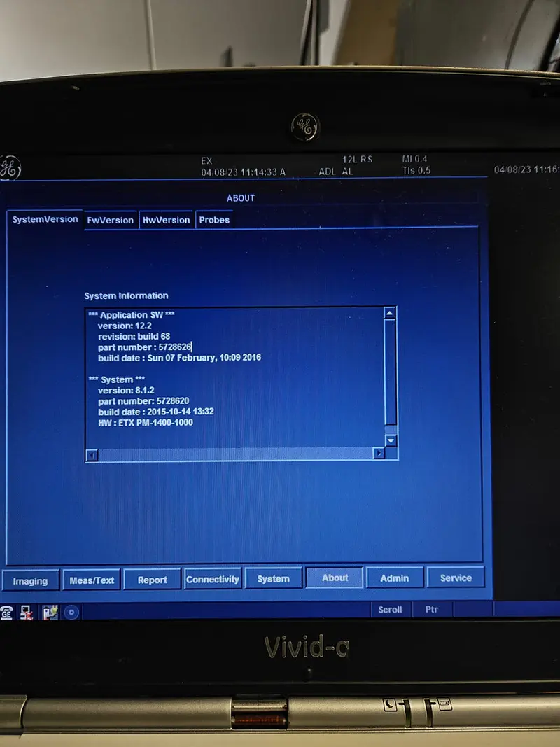Image resolution: width=560 pixels, height=747 pixels.
Task: Select the System button
Action: coord(273,579)
